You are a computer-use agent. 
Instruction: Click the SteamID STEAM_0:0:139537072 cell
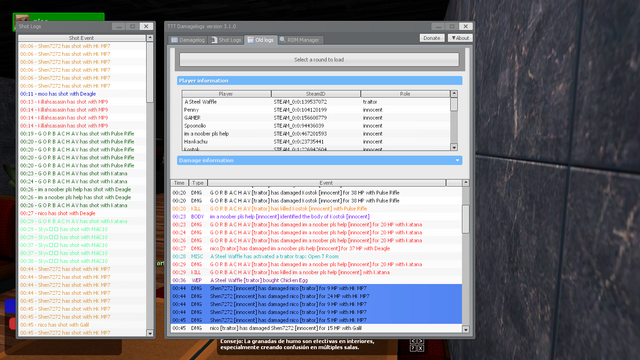[x=300, y=102]
